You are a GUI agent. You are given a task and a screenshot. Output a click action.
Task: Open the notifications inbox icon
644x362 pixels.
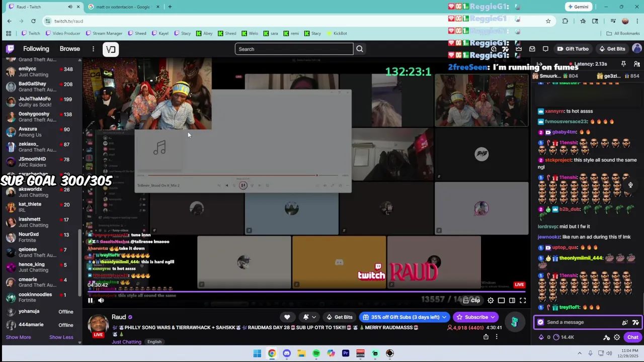pos(532,49)
